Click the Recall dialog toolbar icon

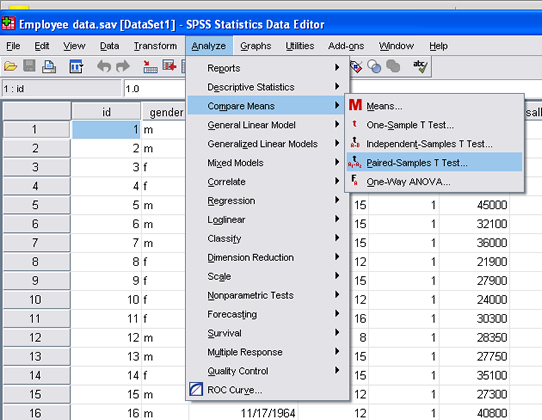click(x=76, y=66)
